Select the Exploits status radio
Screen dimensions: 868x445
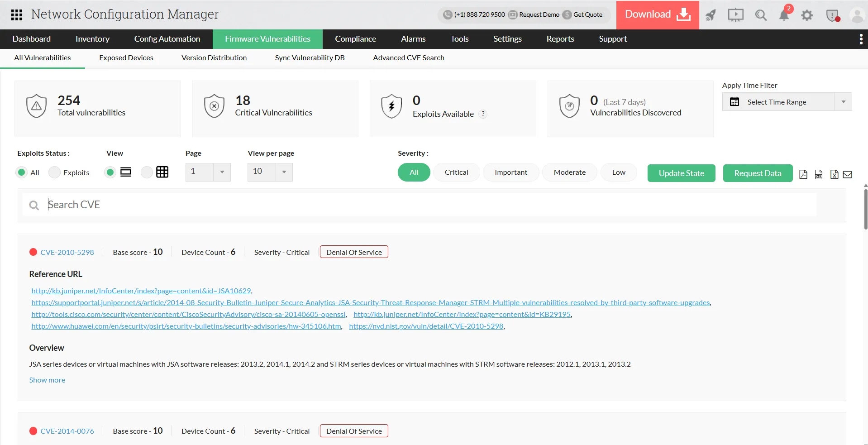click(x=54, y=172)
